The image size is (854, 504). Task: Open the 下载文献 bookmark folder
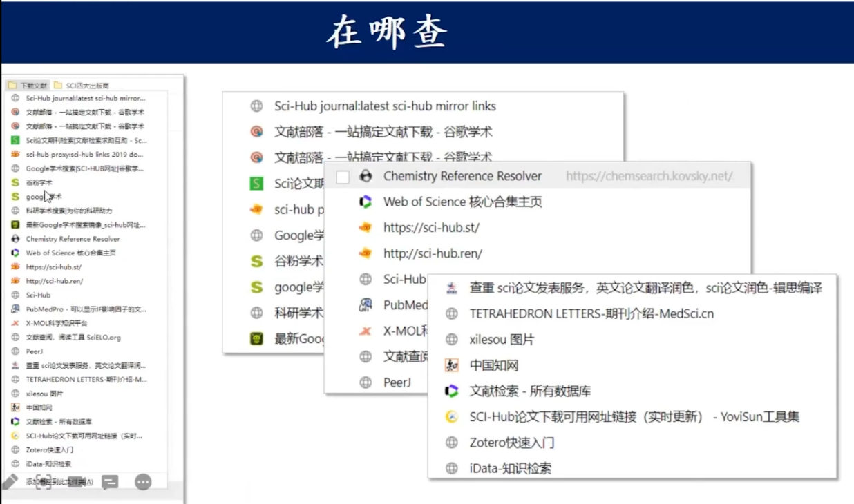coord(28,86)
